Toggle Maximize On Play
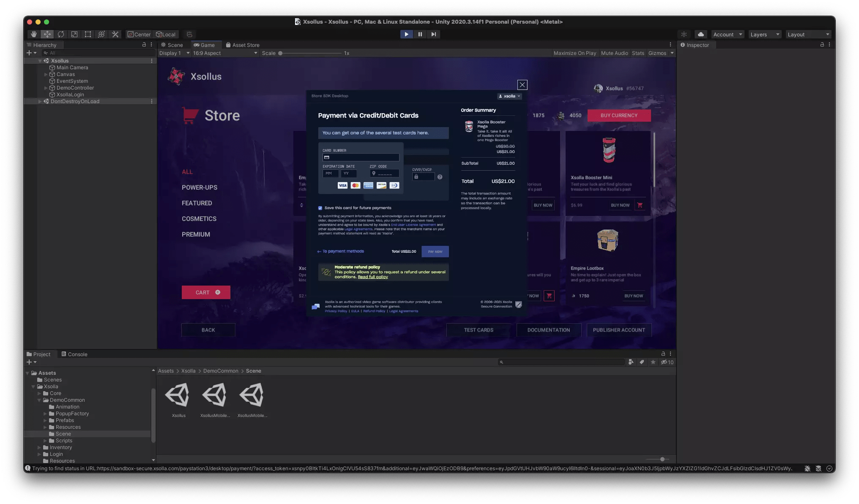The width and height of the screenshot is (859, 504). click(574, 53)
